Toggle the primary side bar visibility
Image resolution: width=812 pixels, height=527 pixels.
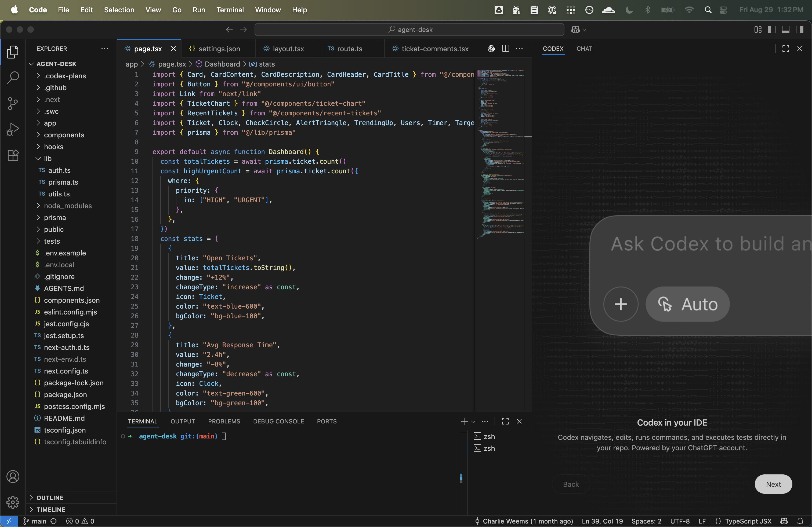point(772,30)
